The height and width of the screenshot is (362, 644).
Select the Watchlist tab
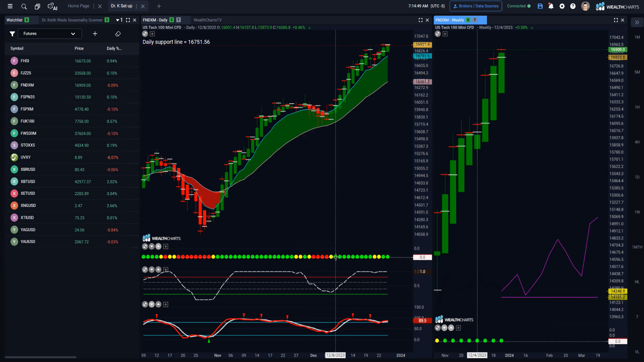[x=14, y=20]
